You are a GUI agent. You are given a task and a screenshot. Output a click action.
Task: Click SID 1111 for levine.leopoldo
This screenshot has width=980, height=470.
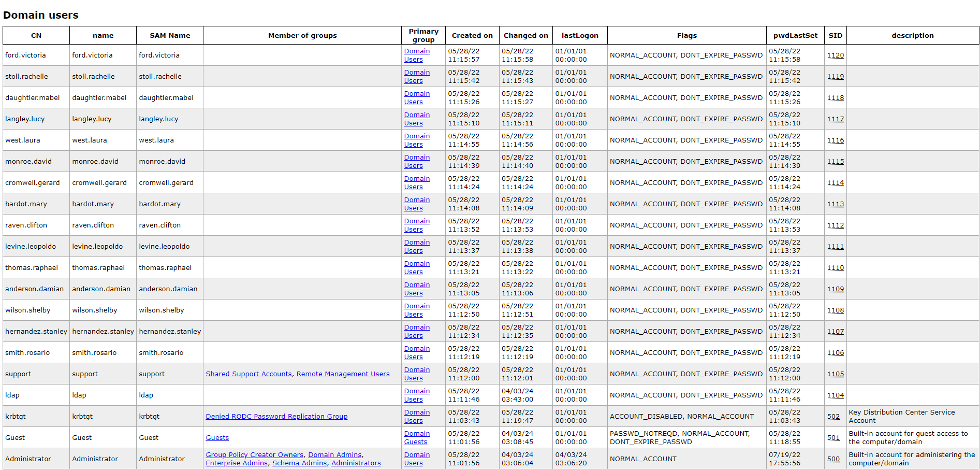coord(835,247)
